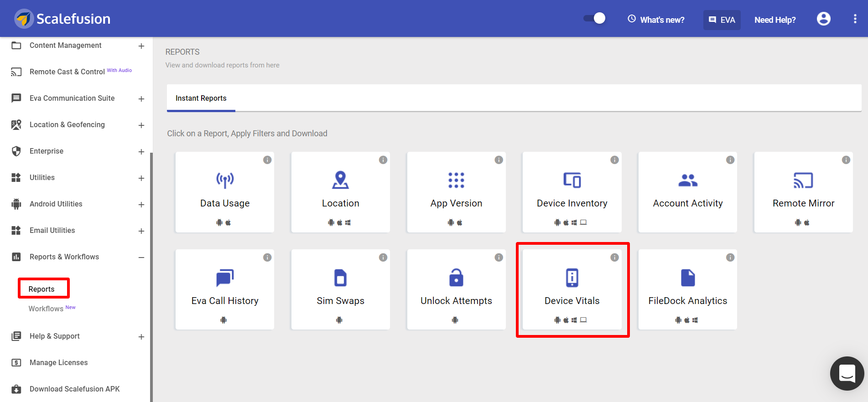Expand the Utilities section

(x=141, y=178)
